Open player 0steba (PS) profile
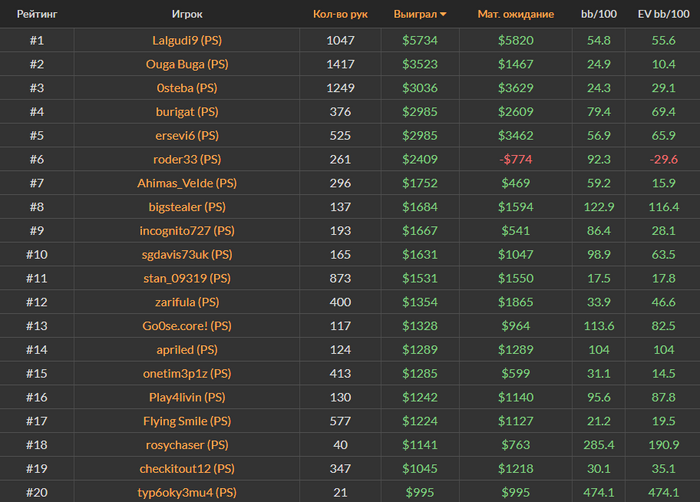Image resolution: width=700 pixels, height=502 pixels. coord(186,88)
